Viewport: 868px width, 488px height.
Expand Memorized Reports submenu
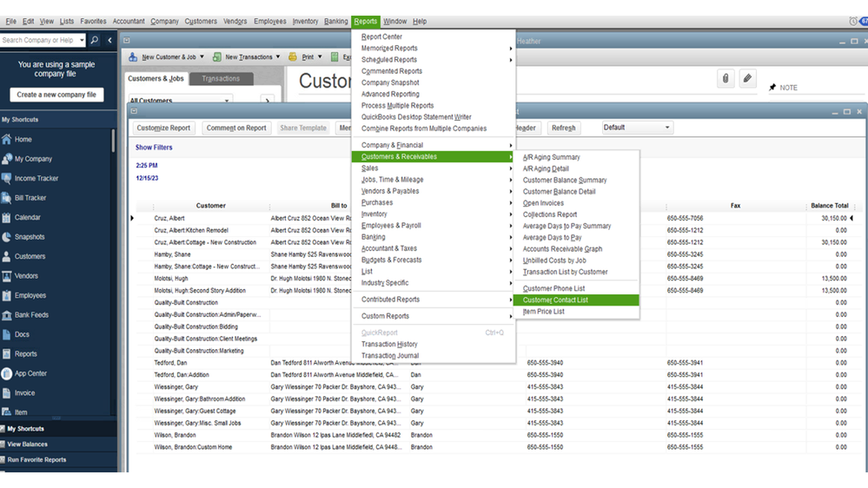(434, 48)
